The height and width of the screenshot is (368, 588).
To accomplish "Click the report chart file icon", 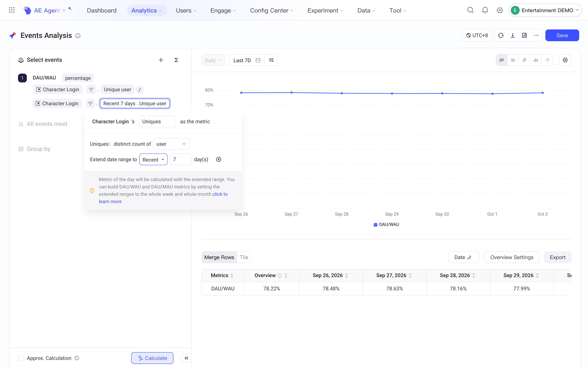I will pos(524,36).
